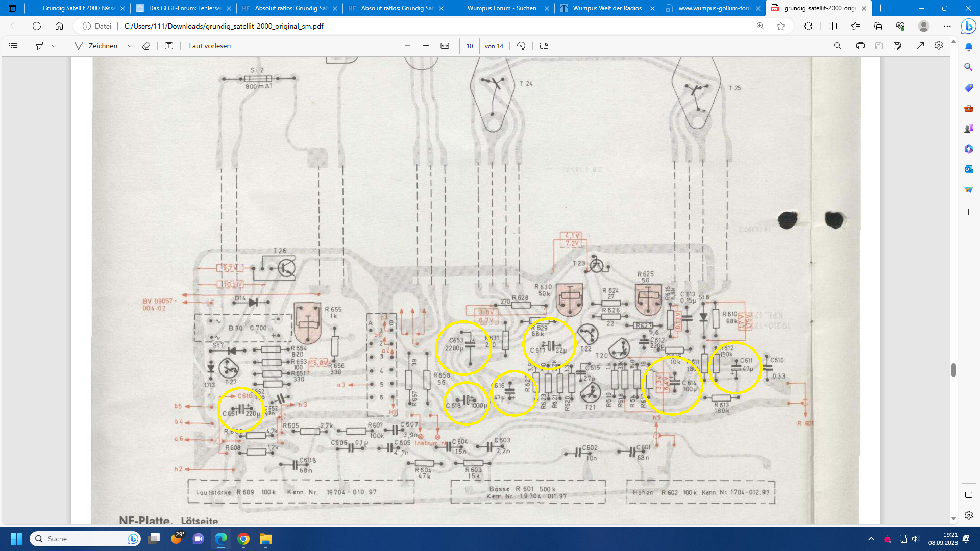980x551 pixels.
Task: Toggle the page view layout button
Action: (x=544, y=46)
